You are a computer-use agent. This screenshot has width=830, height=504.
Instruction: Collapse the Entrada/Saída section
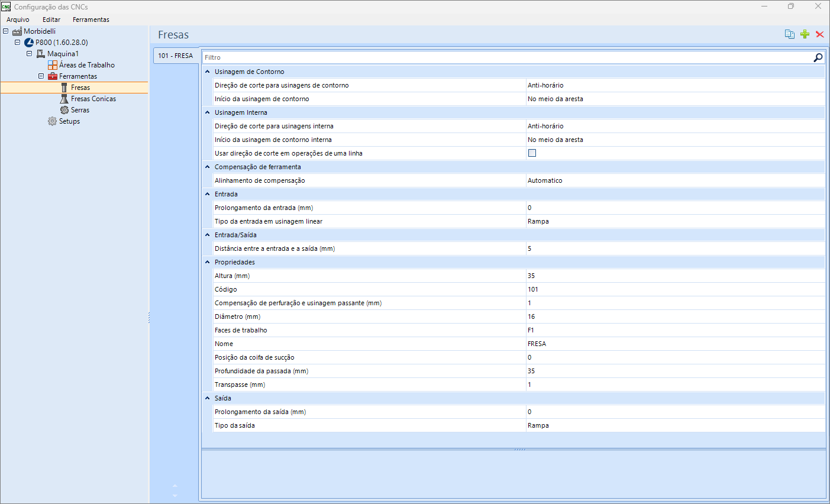208,235
